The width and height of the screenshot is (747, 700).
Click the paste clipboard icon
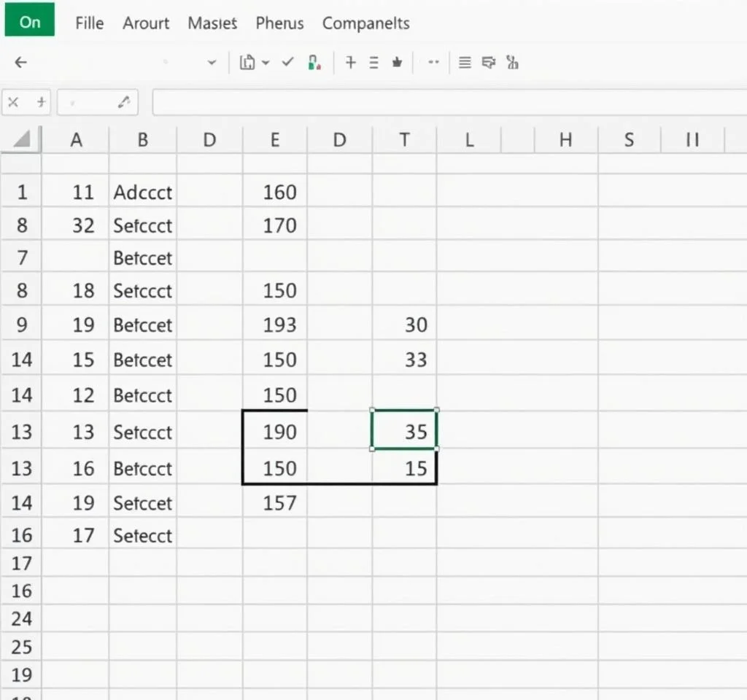(247, 63)
